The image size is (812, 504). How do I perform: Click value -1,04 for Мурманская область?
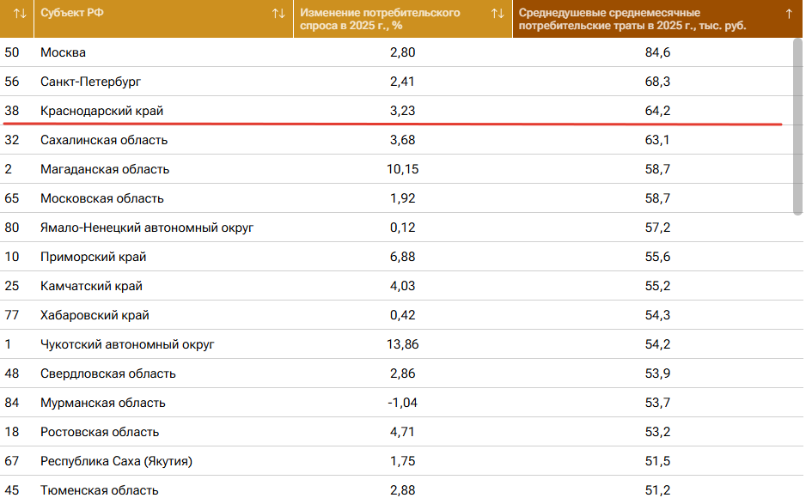tap(403, 403)
